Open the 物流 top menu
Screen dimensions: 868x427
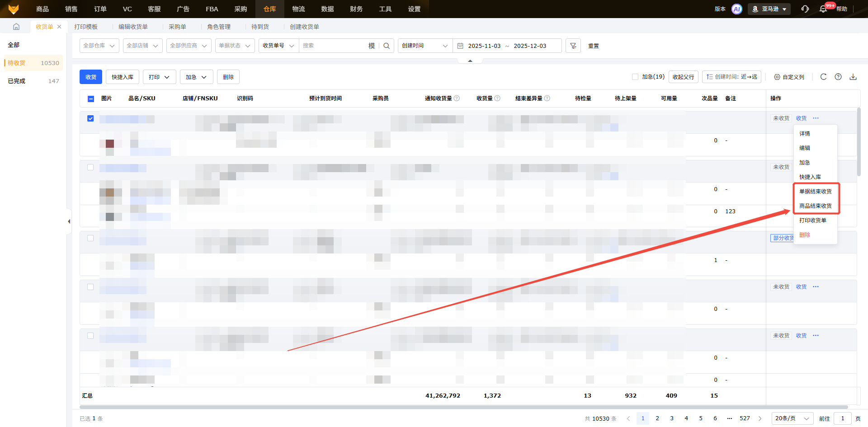click(299, 9)
